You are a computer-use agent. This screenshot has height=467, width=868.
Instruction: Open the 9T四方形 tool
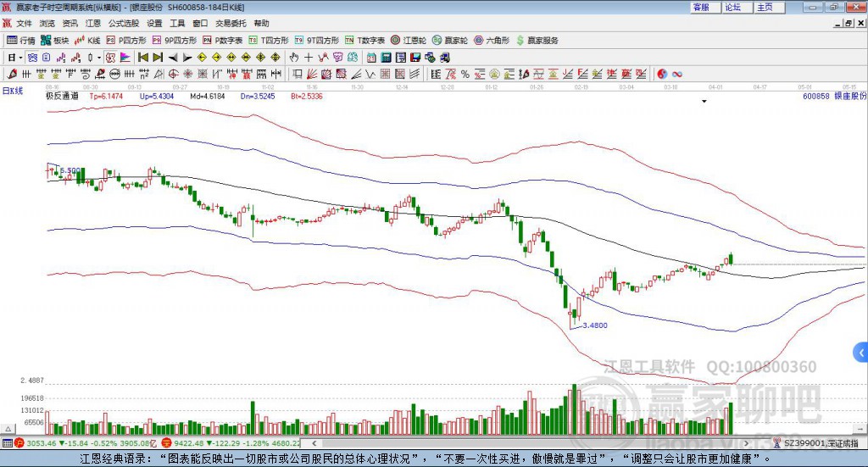tap(317, 41)
